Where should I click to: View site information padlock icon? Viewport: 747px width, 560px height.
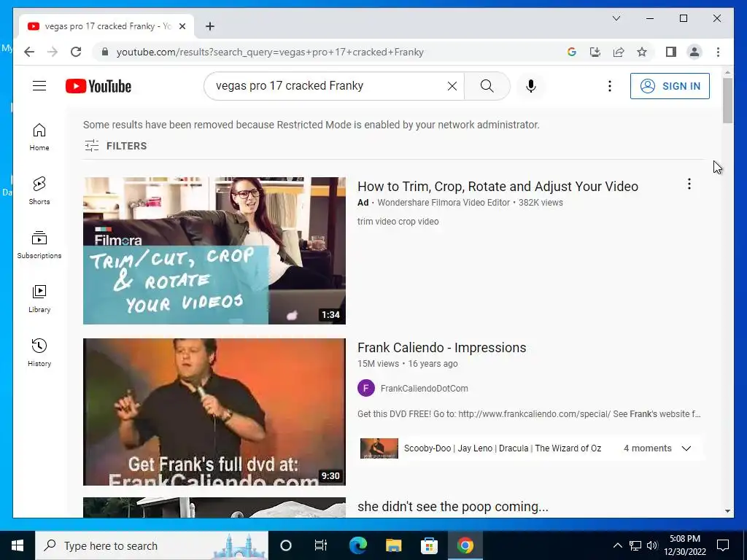pyautogui.click(x=105, y=52)
